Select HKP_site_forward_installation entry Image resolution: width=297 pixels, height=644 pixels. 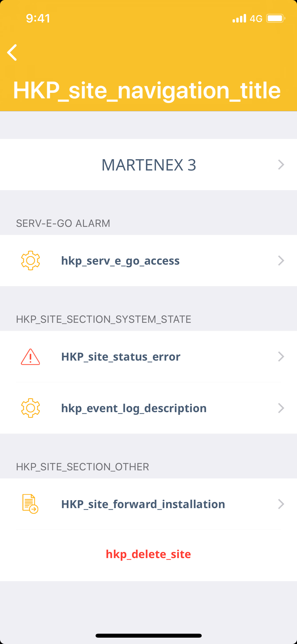[x=143, y=504]
